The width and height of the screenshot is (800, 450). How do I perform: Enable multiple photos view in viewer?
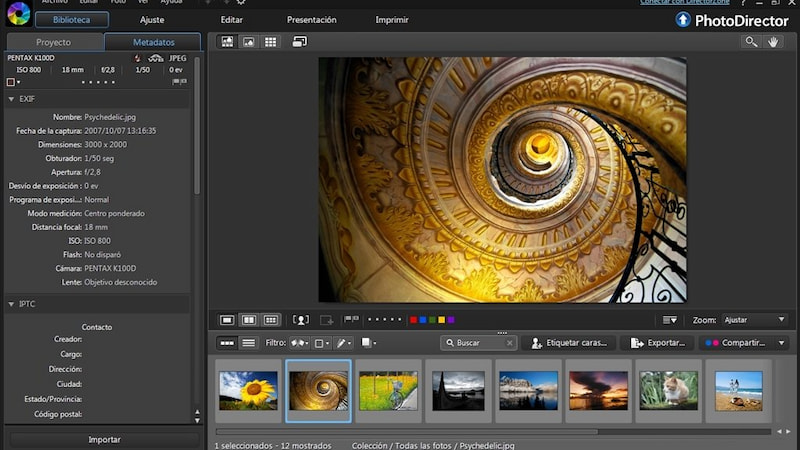[270, 320]
